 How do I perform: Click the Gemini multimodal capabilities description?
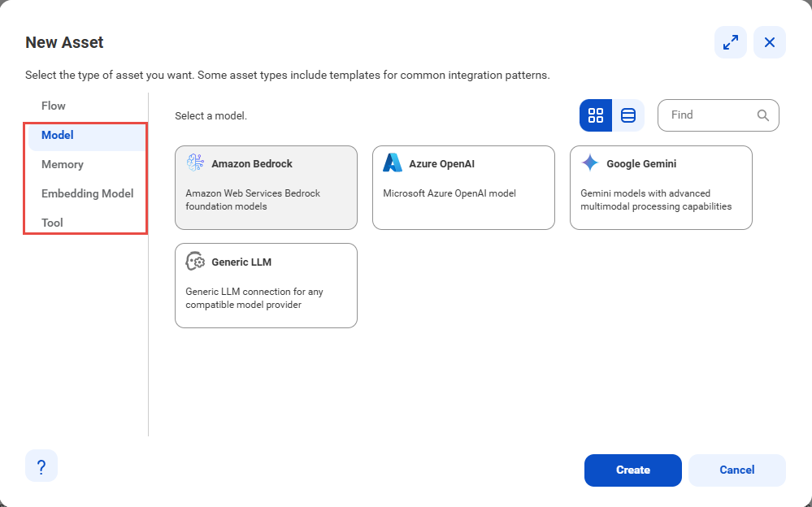[x=656, y=200]
